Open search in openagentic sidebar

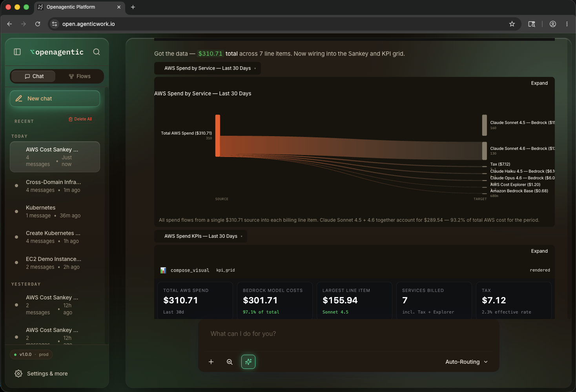97,52
